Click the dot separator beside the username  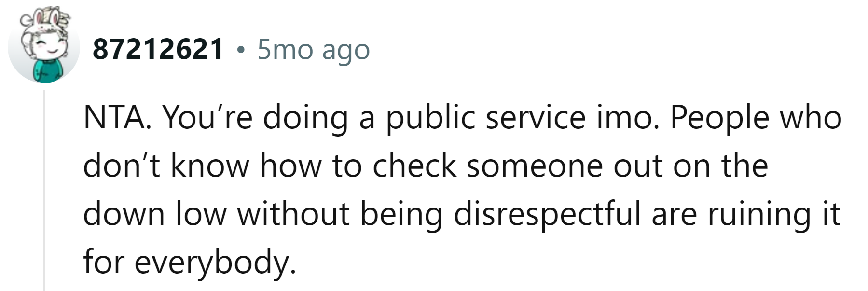241,49
